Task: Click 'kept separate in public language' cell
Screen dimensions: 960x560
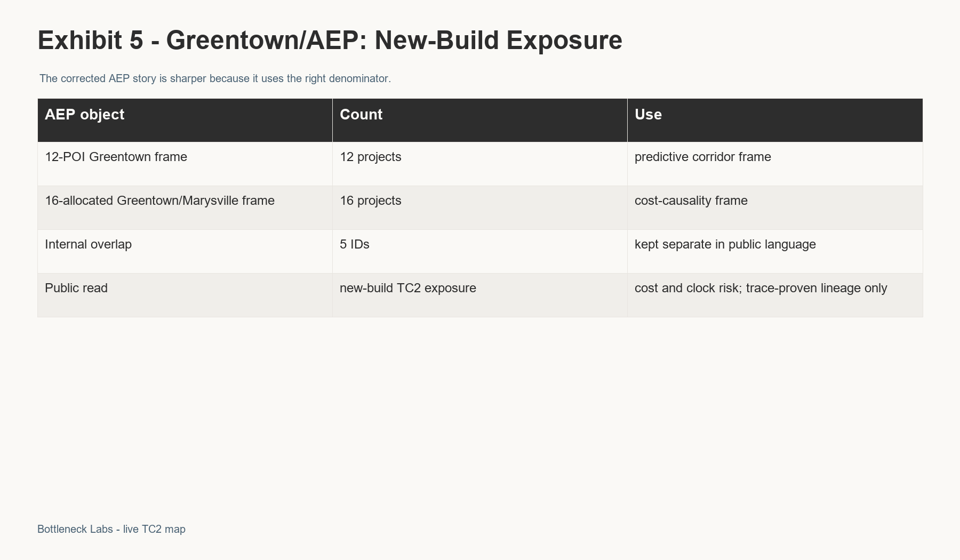Action: 775,251
